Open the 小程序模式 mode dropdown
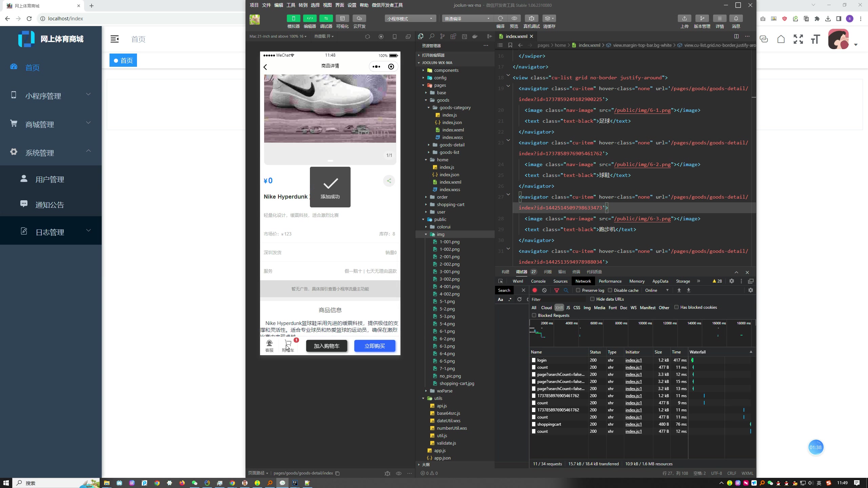The height and width of the screenshot is (488, 868). [x=410, y=19]
